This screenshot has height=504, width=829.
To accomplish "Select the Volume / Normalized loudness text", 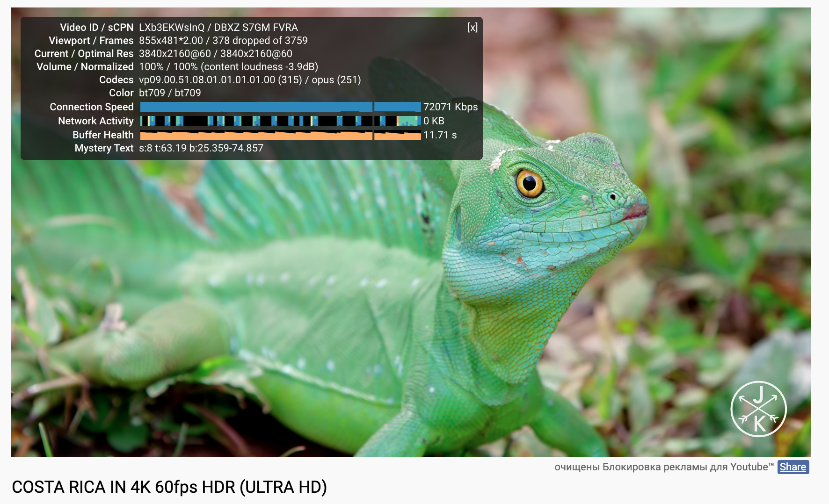I will click(228, 66).
